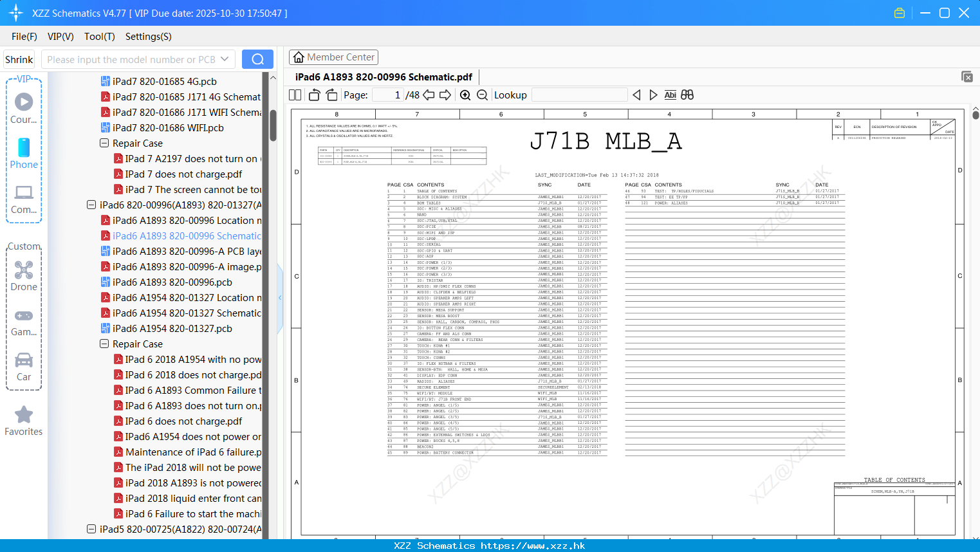The image size is (980, 552).
Task: Click the model number search input
Action: (x=131, y=59)
